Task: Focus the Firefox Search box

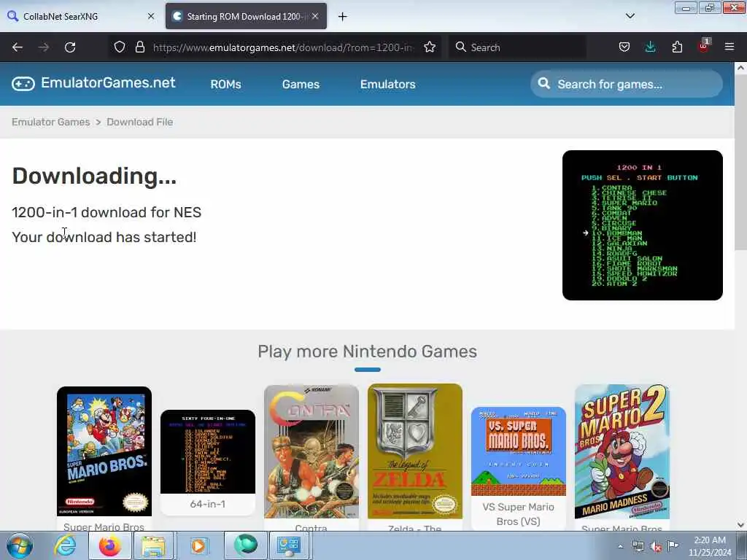Action: tap(517, 47)
